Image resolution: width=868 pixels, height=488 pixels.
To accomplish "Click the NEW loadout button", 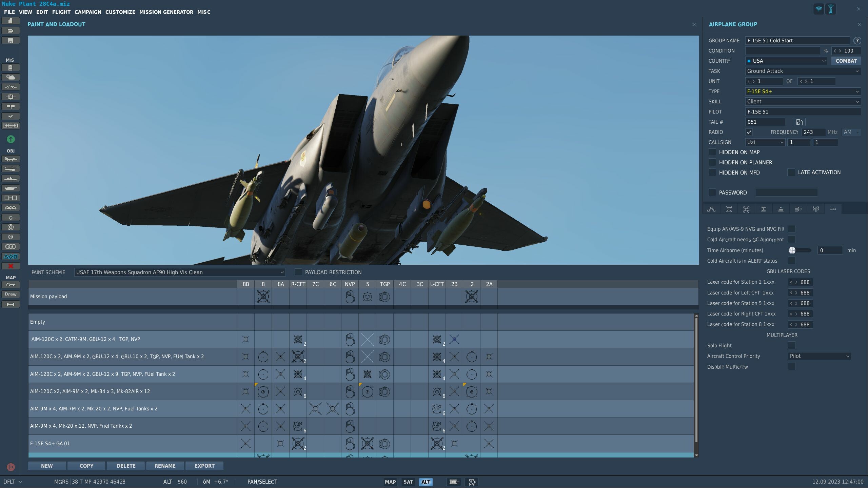I will (x=47, y=466).
